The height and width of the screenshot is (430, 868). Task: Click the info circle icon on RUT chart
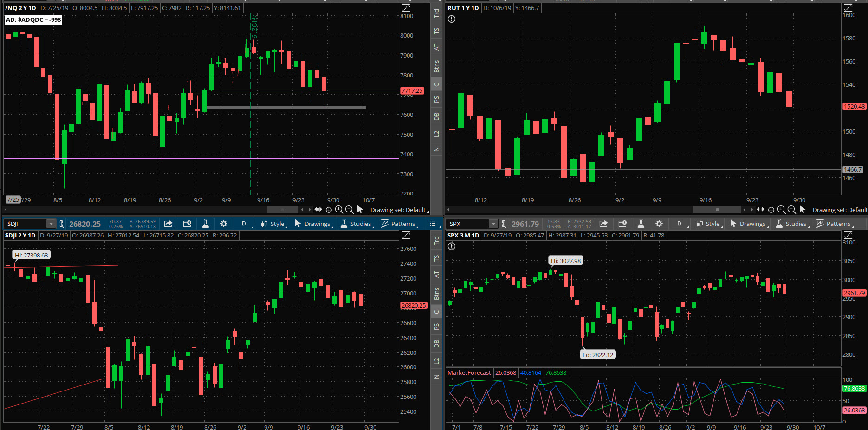(452, 19)
